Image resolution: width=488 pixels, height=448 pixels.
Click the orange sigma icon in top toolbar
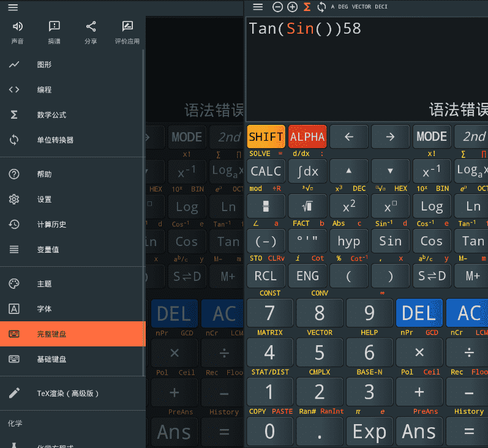tap(307, 7)
